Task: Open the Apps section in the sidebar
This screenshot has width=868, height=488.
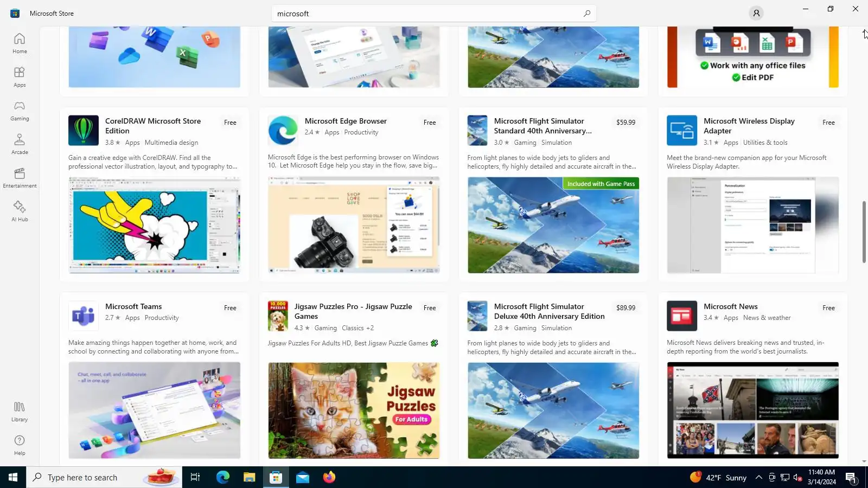Action: point(20,77)
